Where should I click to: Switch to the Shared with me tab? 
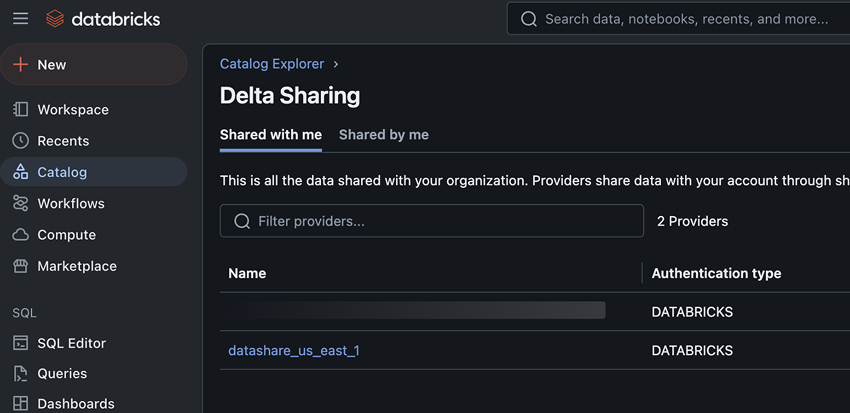click(x=271, y=134)
